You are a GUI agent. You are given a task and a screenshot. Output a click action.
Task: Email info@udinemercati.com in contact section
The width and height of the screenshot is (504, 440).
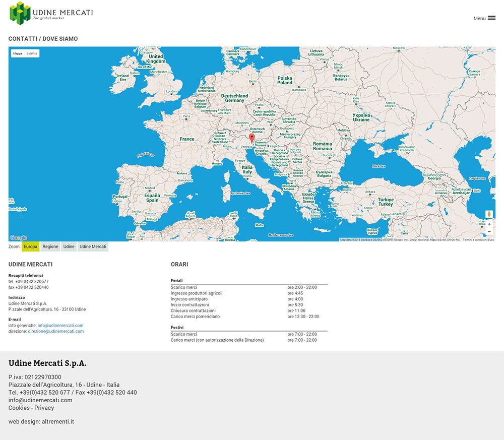(60, 326)
